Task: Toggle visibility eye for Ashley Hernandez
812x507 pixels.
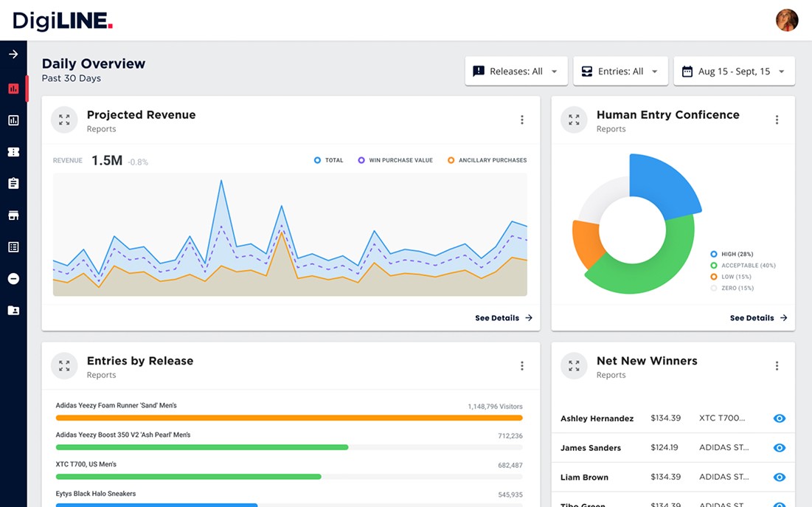Action: (780, 418)
